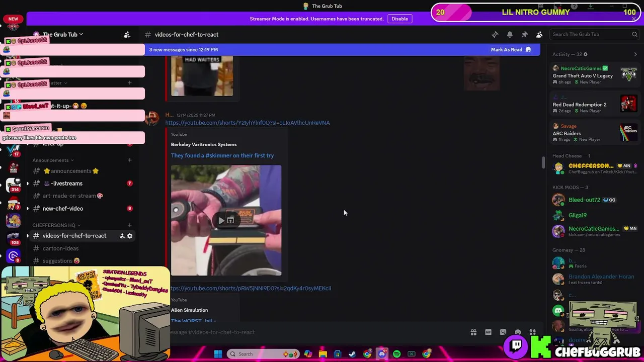The width and height of the screenshot is (644, 362).
Task: Open the apps icon in message bar
Action: pos(532,332)
